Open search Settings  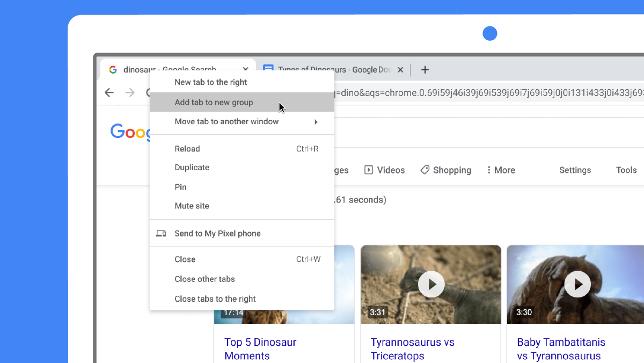coord(575,170)
